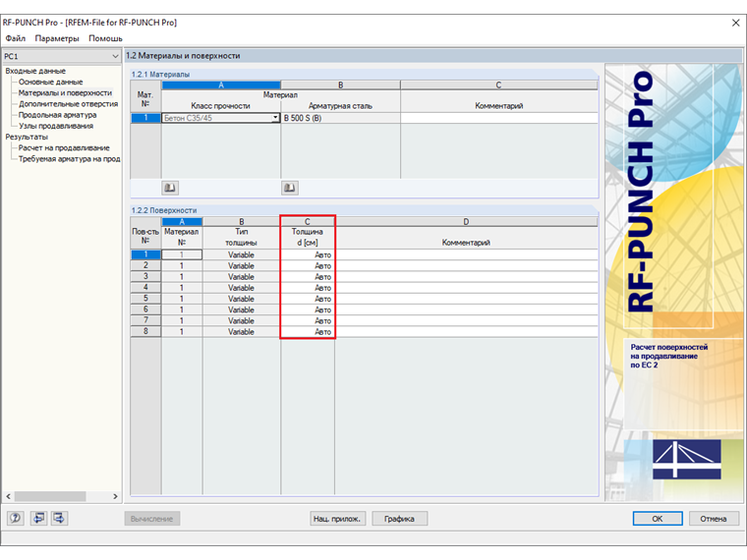Click Variable thickness type for surface 1
747x560 pixels.
(241, 254)
